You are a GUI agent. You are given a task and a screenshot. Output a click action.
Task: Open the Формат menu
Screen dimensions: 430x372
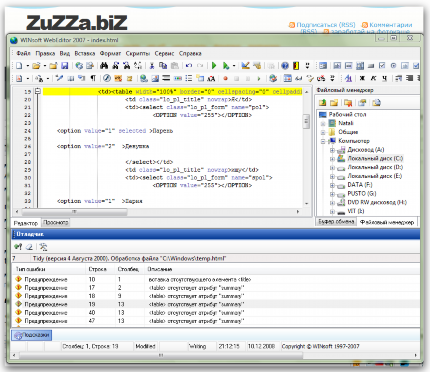pos(110,53)
